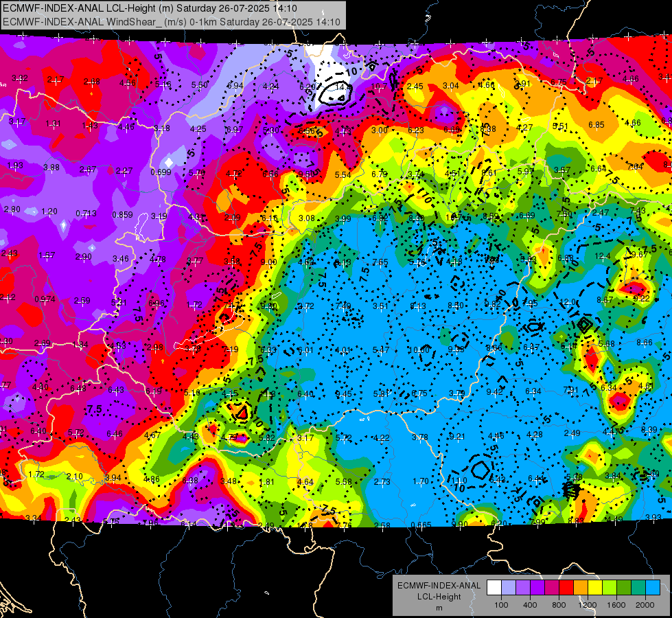Click the white swatch in the LCL-Height legend
Screen dimensions: 672x618
tap(494, 588)
